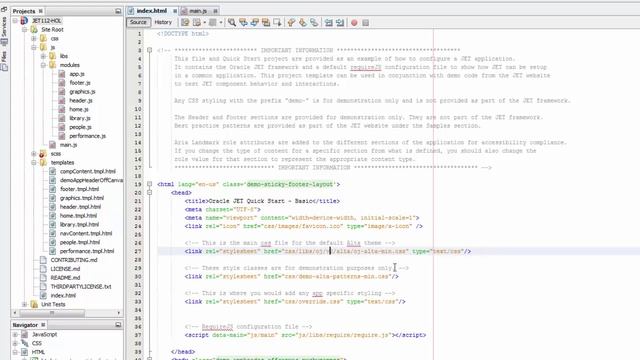Viewport: 640px width, 360px height.
Task: Click the Last Edit toolbar icon
Action: point(185,22)
